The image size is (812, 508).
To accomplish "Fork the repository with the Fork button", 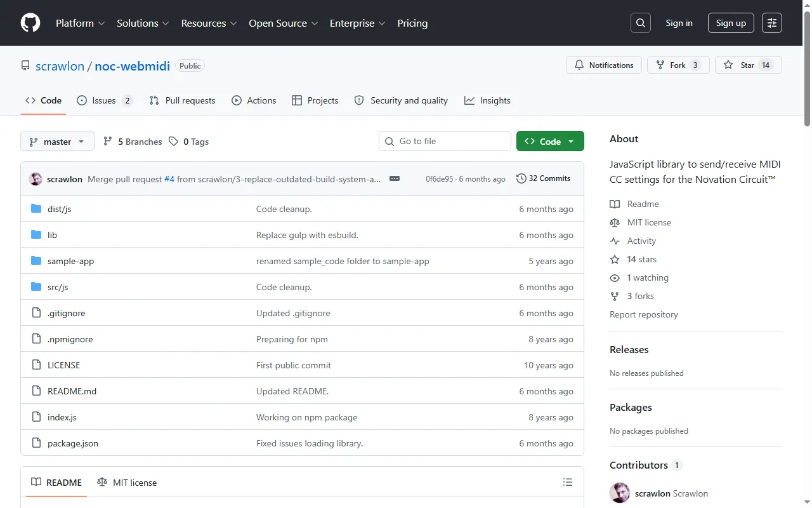I will [x=678, y=65].
